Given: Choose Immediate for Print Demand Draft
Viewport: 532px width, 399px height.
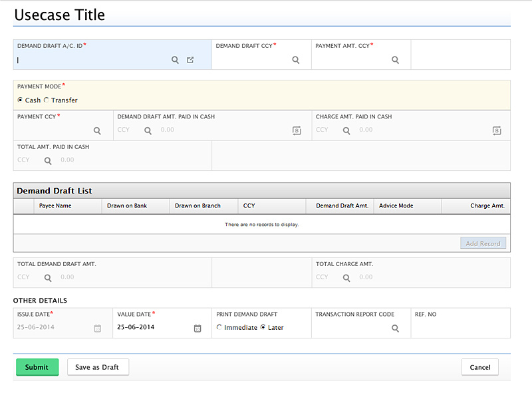Looking at the screenshot, I should [x=220, y=328].
